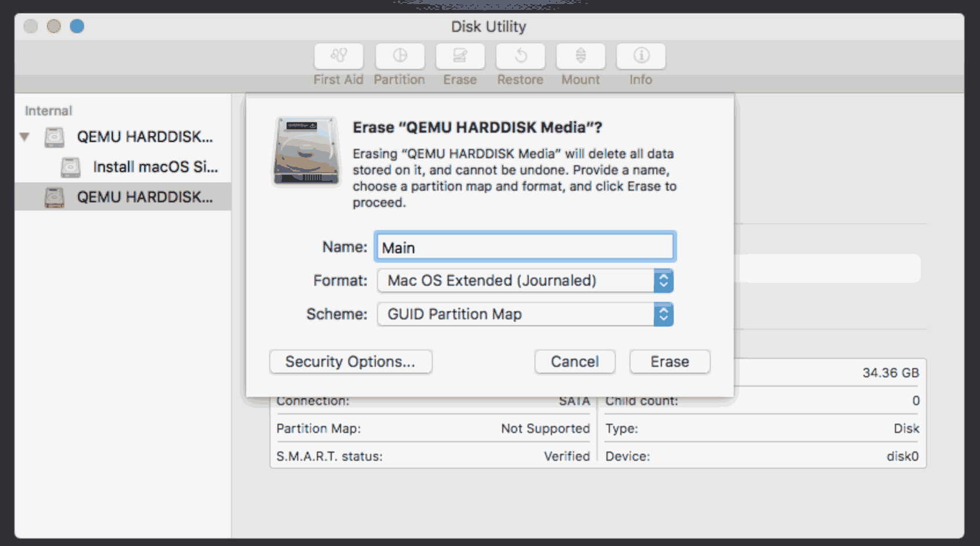This screenshot has height=546, width=980.
Task: Click the Mount toolbar icon
Action: pos(580,56)
